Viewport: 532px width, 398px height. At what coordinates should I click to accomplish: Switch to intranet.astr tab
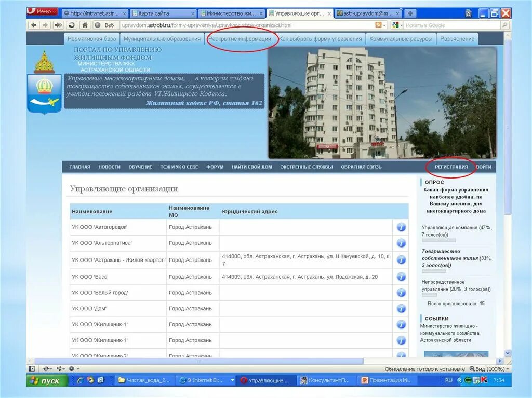click(95, 13)
